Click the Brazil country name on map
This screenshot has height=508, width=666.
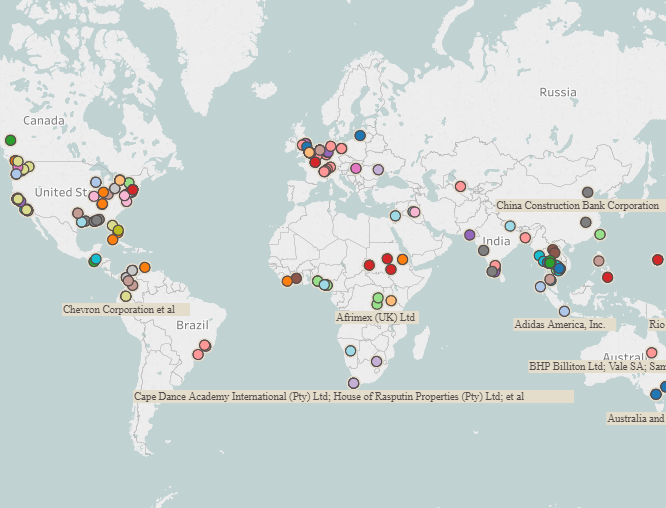pos(192,325)
